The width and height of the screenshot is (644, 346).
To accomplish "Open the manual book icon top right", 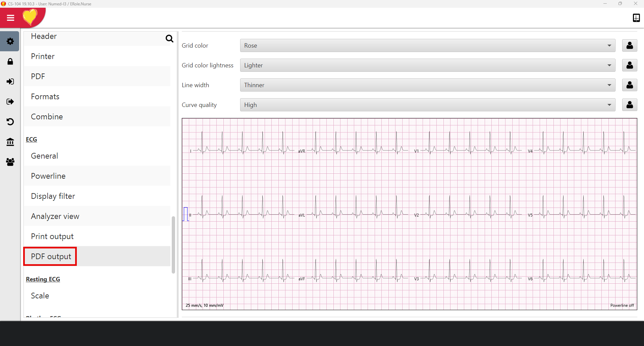I will [x=636, y=18].
